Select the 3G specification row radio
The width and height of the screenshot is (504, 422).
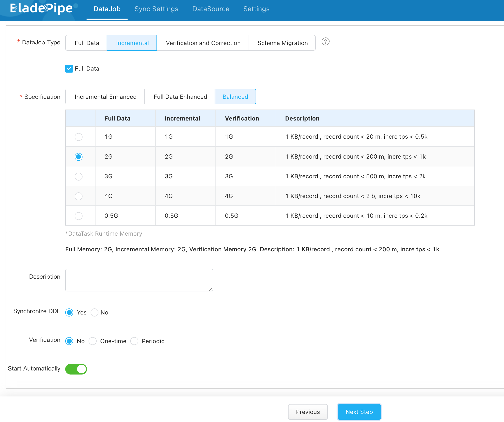point(78,177)
